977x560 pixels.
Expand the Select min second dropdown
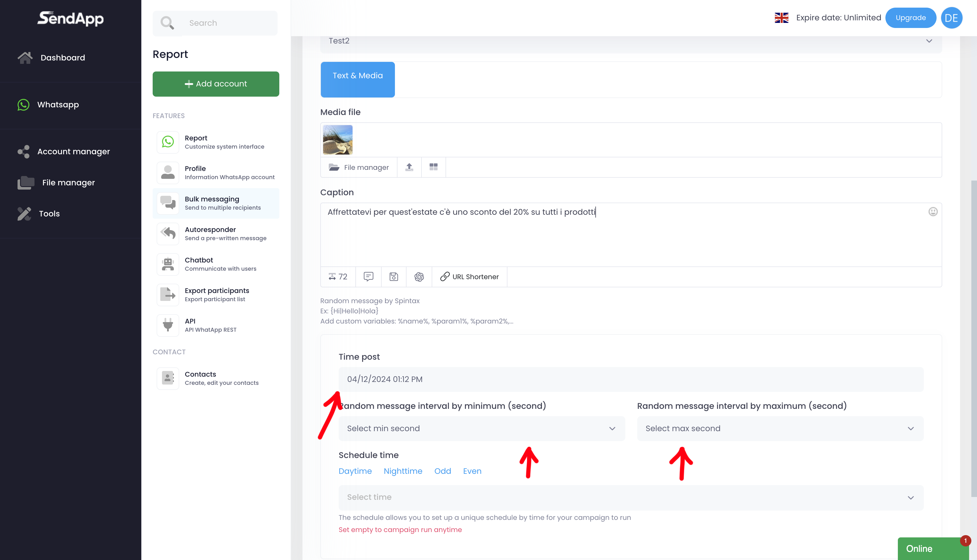pyautogui.click(x=481, y=428)
